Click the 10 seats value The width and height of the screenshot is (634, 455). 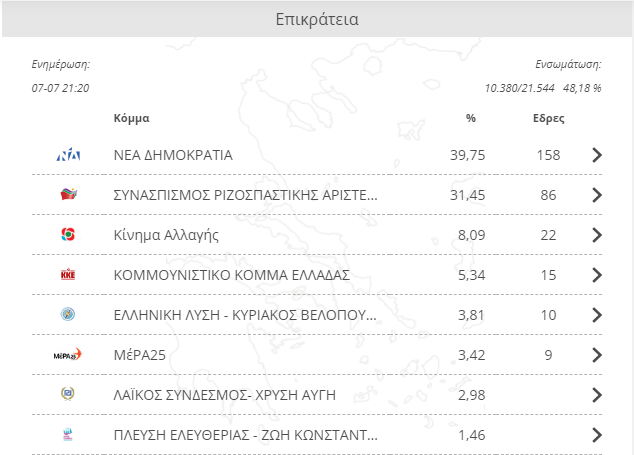click(x=548, y=315)
